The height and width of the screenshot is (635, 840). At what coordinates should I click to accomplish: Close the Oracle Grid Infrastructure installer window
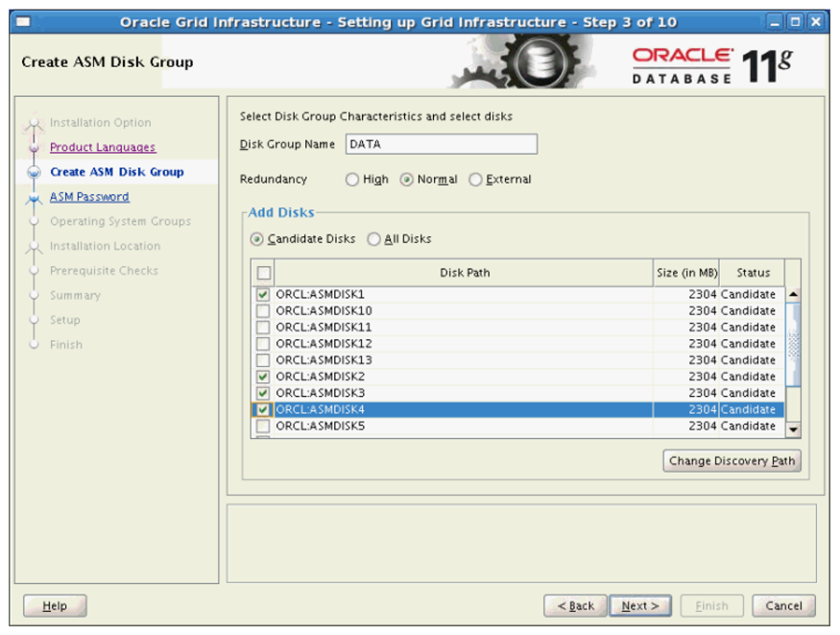tap(815, 22)
